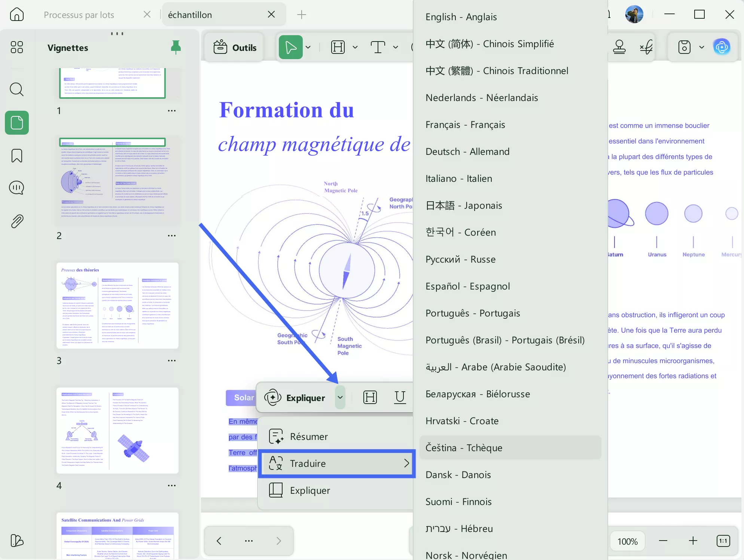The image size is (744, 560).
Task: Click Résumer in the AI menu
Action: coord(309,437)
